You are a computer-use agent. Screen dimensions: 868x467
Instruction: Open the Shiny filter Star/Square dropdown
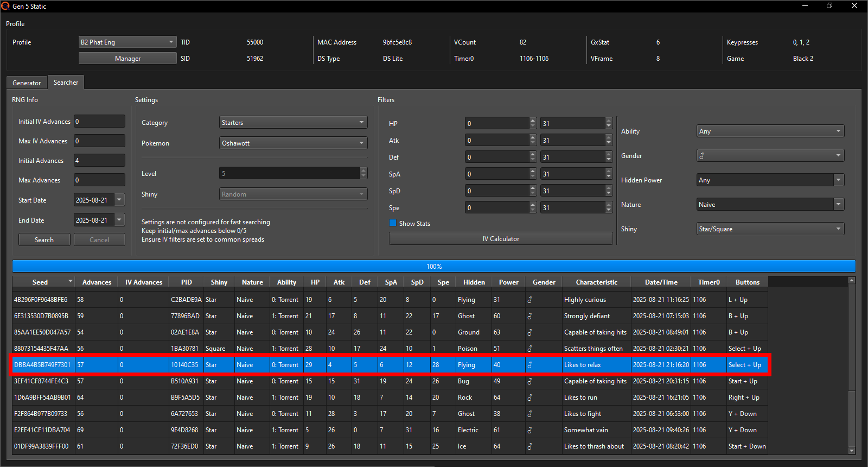[838, 229]
